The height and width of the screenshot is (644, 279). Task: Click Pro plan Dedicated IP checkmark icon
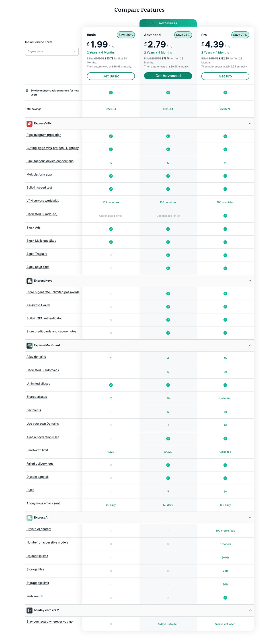coord(225,216)
